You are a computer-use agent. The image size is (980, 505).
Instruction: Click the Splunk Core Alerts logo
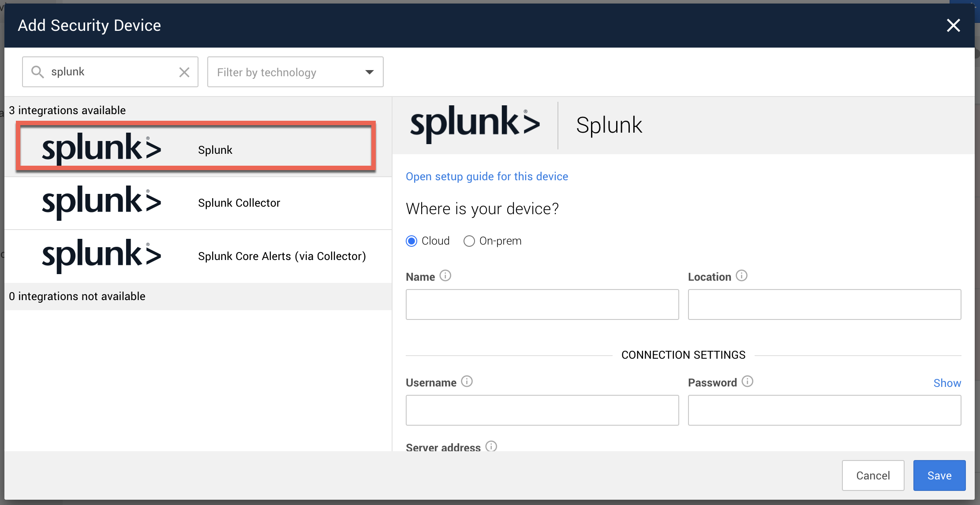[101, 256]
